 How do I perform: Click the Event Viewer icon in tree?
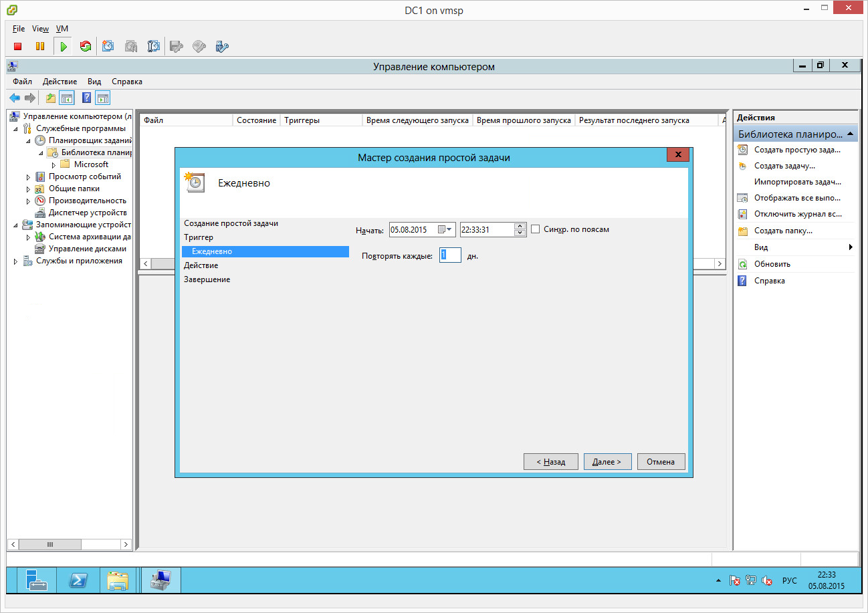point(40,176)
